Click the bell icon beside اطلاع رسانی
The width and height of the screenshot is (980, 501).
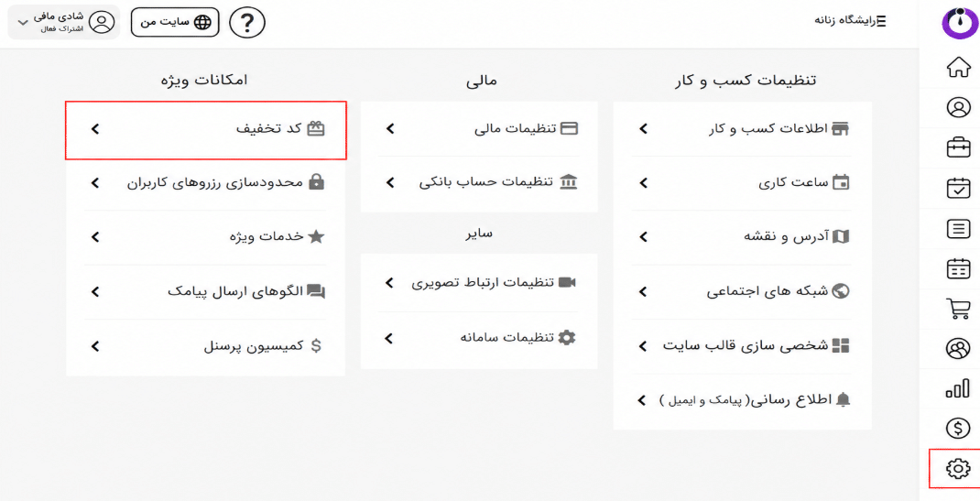(844, 400)
